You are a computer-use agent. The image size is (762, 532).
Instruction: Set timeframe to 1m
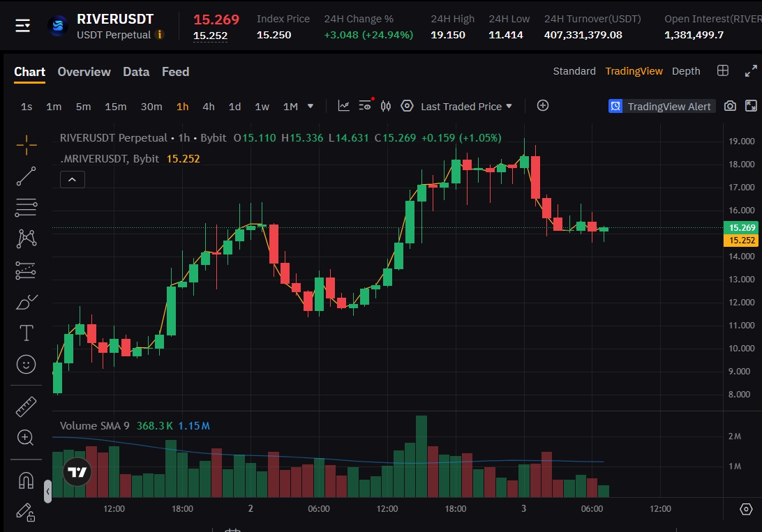(54, 106)
